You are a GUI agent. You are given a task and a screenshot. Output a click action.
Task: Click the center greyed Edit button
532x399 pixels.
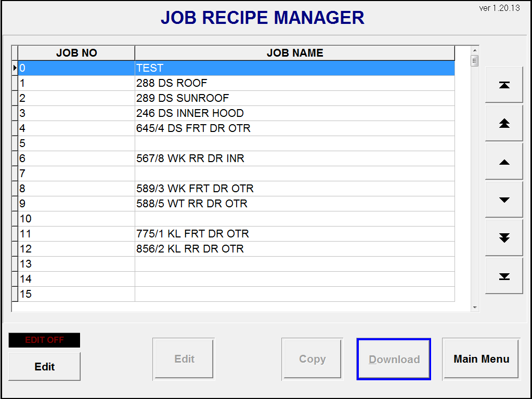(x=184, y=359)
